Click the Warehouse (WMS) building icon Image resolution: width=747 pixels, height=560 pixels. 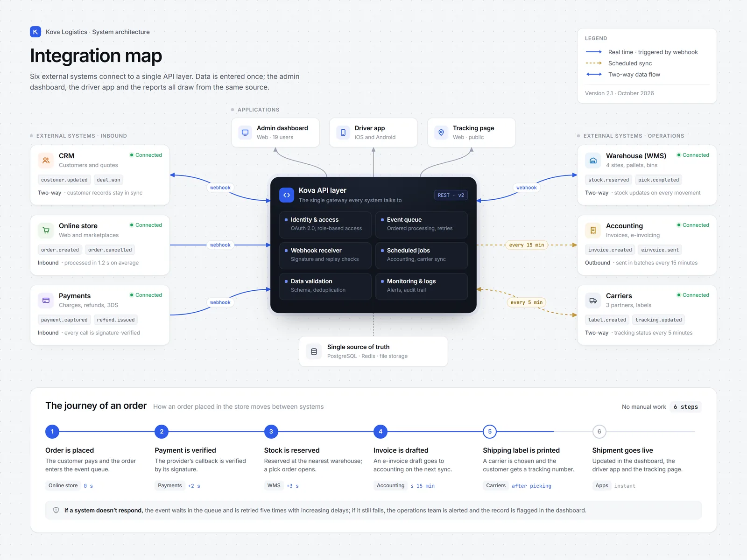(593, 161)
